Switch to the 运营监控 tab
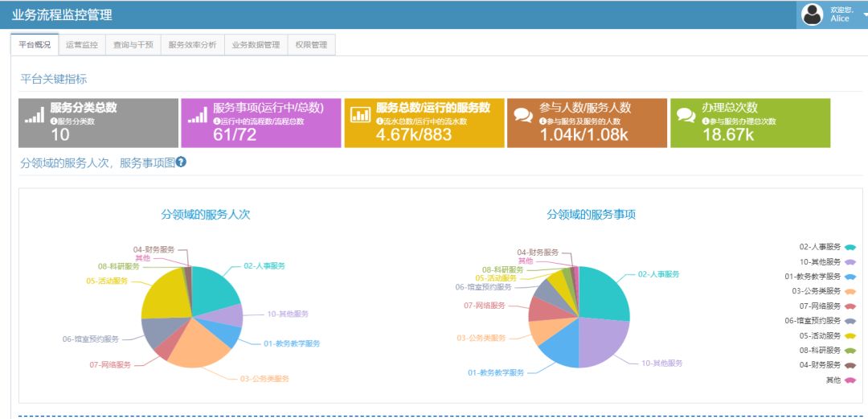The width and height of the screenshot is (868, 419). tap(82, 45)
